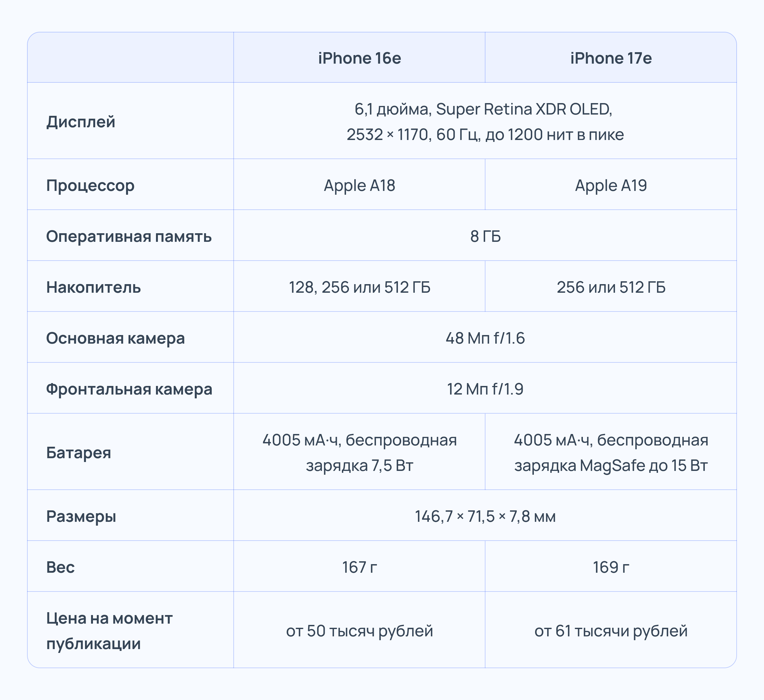Click the Super Retina XDR OLED display cell
Screen dimensions: 764x700
pyautogui.click(x=485, y=122)
